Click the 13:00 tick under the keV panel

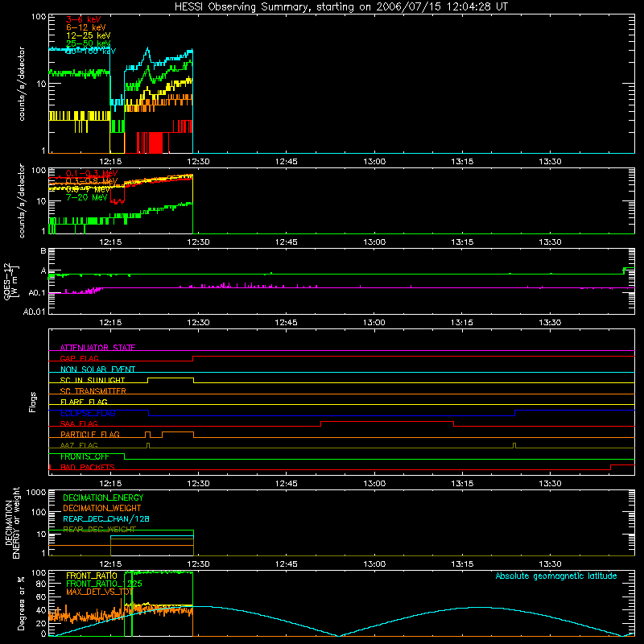click(374, 162)
